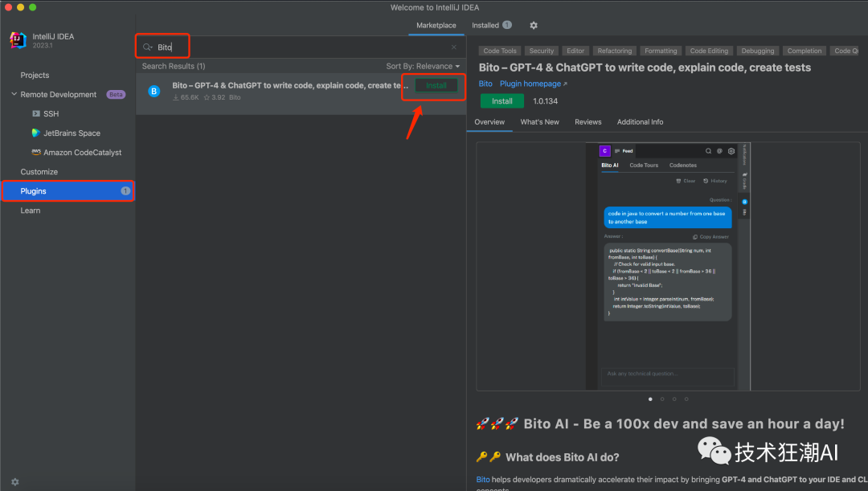This screenshot has height=491, width=868.
Task: Open the Plugin homepage link
Action: coord(533,84)
